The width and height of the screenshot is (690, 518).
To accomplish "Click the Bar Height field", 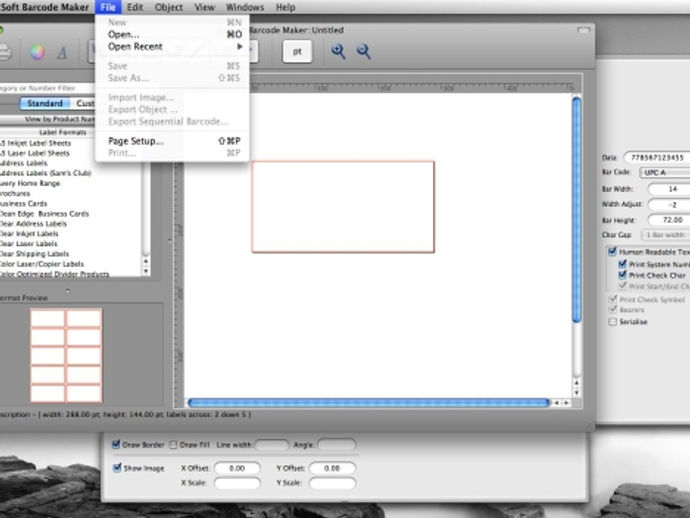I will coord(669,220).
